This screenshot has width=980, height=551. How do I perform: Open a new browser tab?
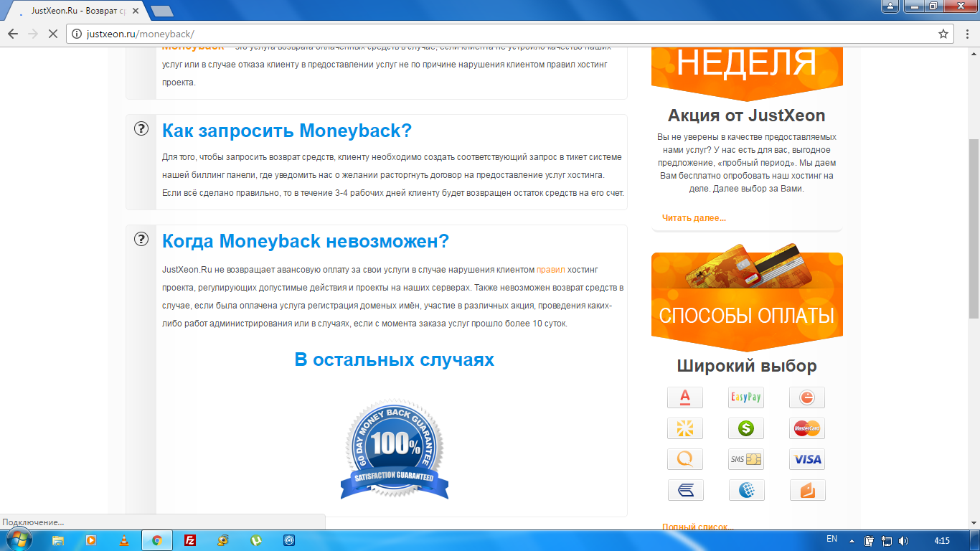click(x=162, y=11)
